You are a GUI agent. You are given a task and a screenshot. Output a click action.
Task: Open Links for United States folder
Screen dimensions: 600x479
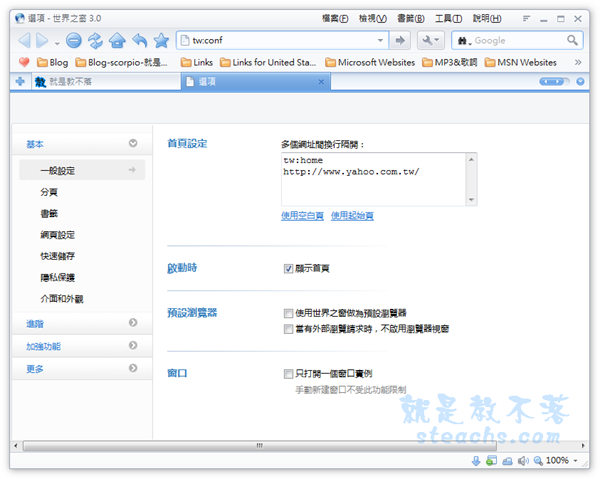pyautogui.click(x=268, y=62)
